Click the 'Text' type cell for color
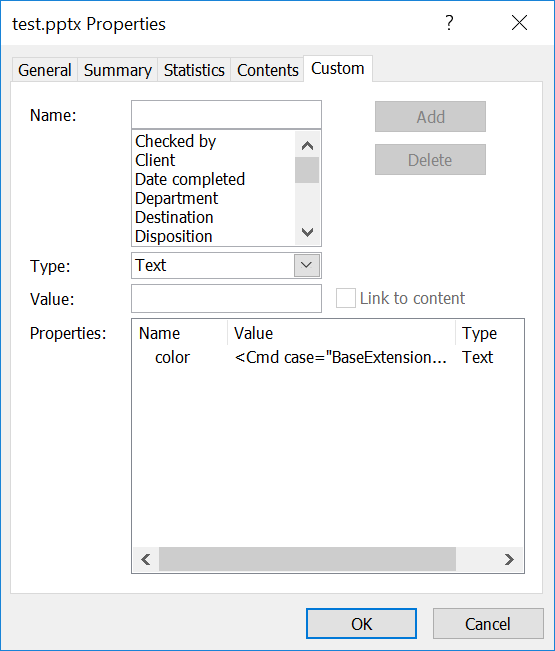This screenshot has width=555, height=651. pyautogui.click(x=477, y=357)
